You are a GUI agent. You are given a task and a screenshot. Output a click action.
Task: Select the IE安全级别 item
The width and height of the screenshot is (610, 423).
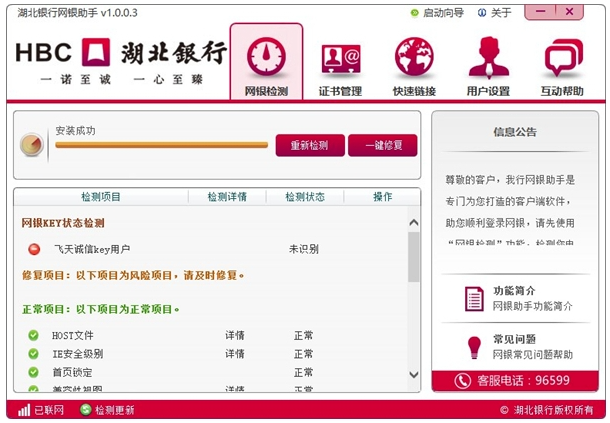point(78,354)
